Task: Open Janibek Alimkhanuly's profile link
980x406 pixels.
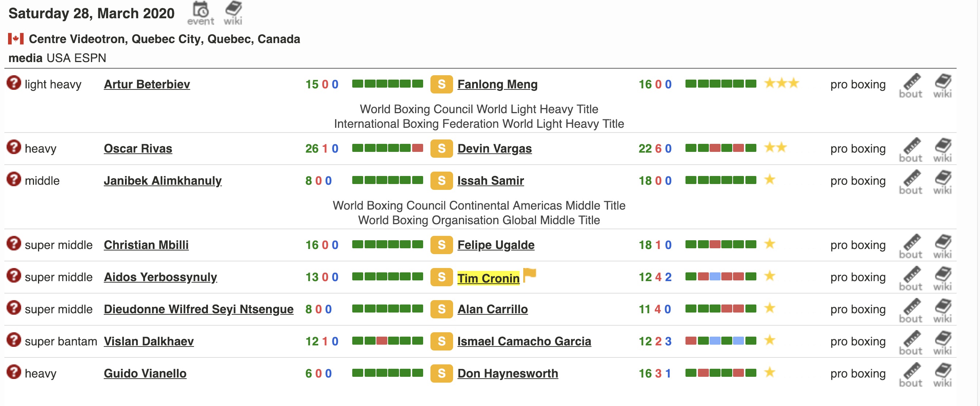Action: coord(163,181)
